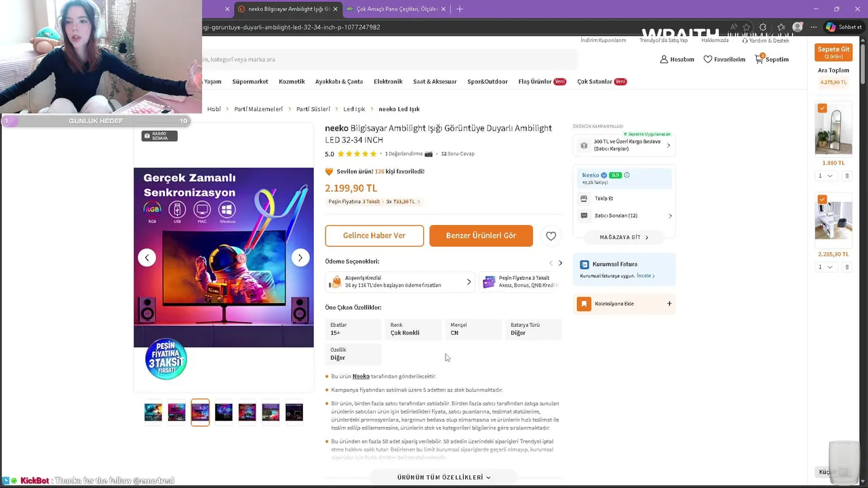The image size is (868, 488).
Task: Delete the 1.990 TL mirror from cart
Action: [x=846, y=176]
